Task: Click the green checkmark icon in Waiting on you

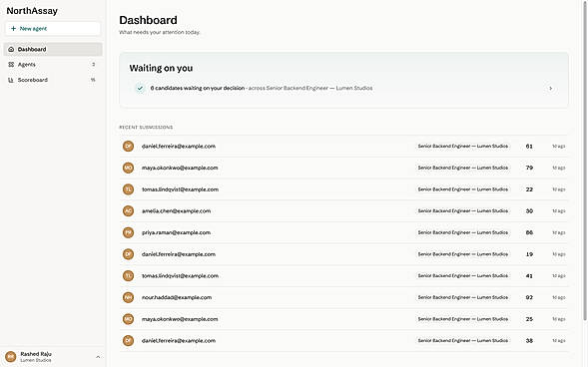Action: 140,88
